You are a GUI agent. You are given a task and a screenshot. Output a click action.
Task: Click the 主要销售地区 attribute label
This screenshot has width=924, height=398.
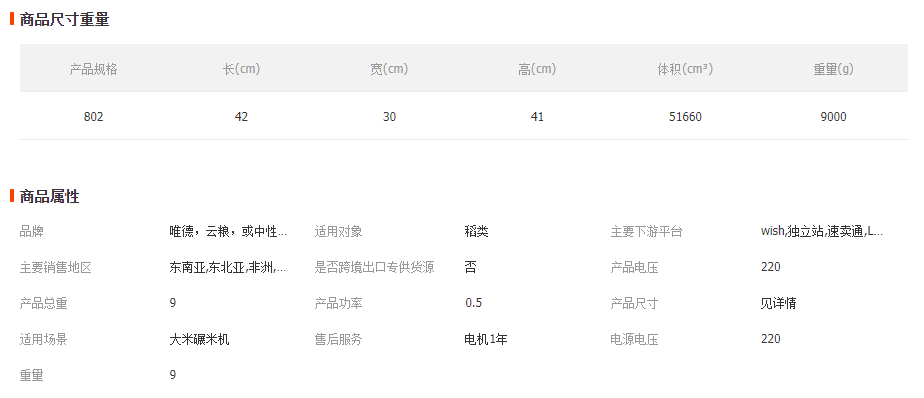coord(55,268)
